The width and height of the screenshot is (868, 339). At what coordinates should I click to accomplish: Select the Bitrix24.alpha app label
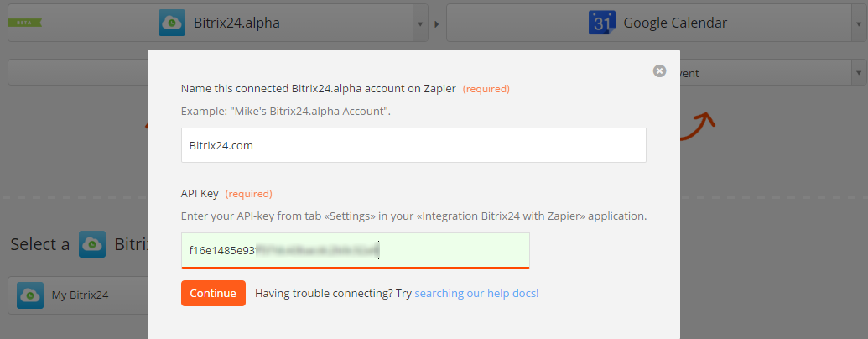236,23
